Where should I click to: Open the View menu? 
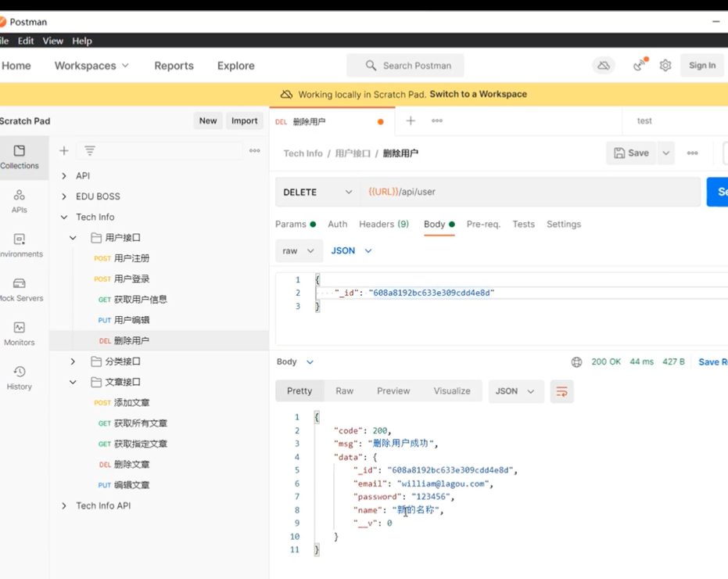click(x=53, y=41)
